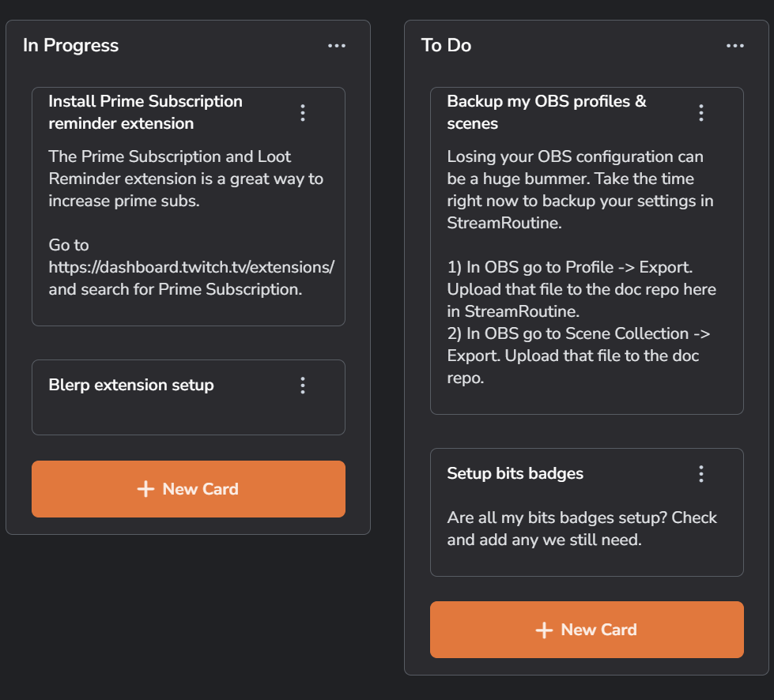Open the To Do column options menu
Viewport: 774px width, 700px height.
(735, 46)
